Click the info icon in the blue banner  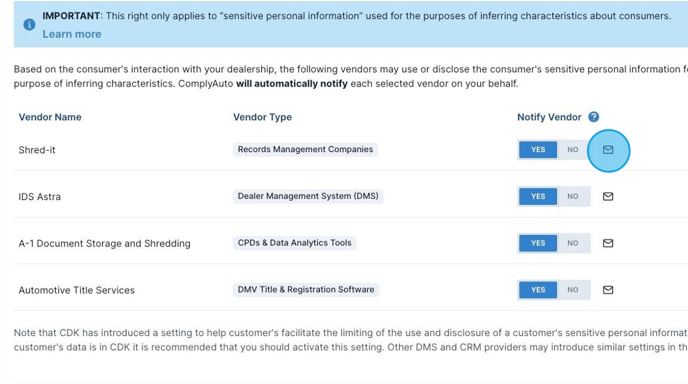29,25
